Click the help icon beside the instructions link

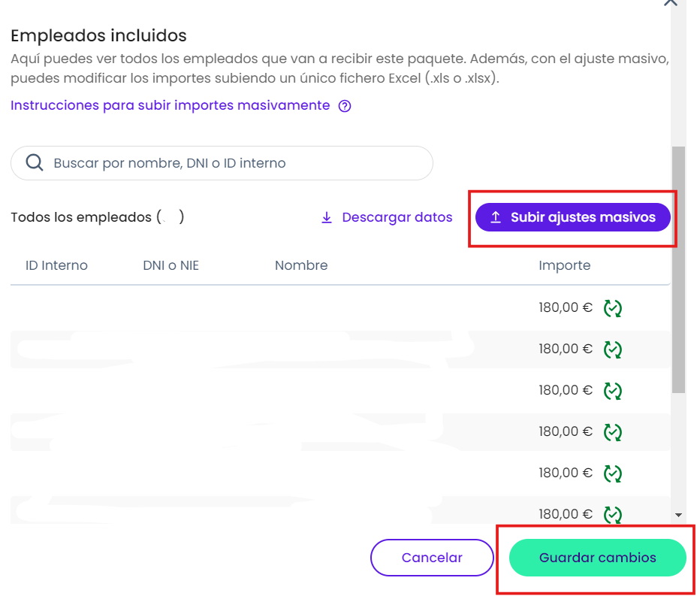pyautogui.click(x=345, y=106)
